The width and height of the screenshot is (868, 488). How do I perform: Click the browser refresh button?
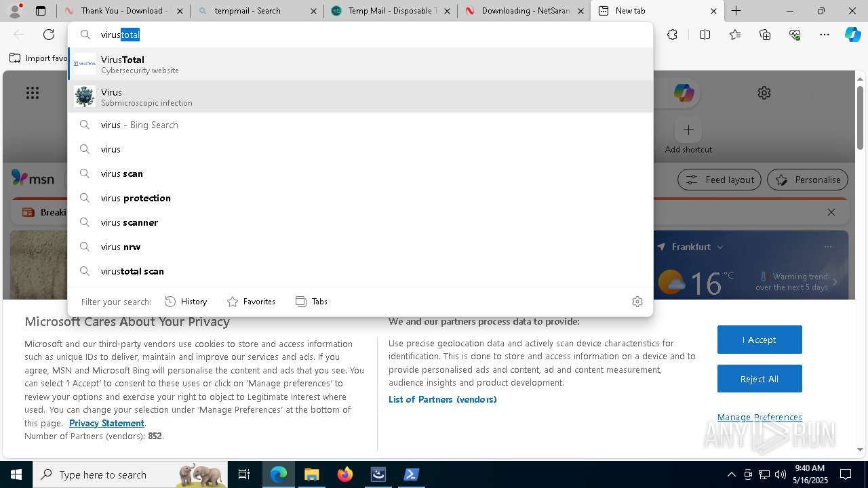pyautogui.click(x=49, y=35)
